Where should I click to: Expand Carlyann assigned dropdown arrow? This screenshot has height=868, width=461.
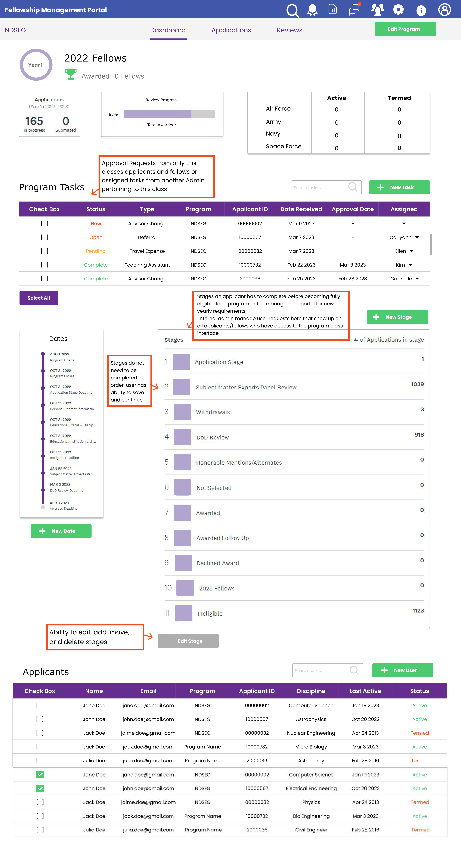click(417, 237)
